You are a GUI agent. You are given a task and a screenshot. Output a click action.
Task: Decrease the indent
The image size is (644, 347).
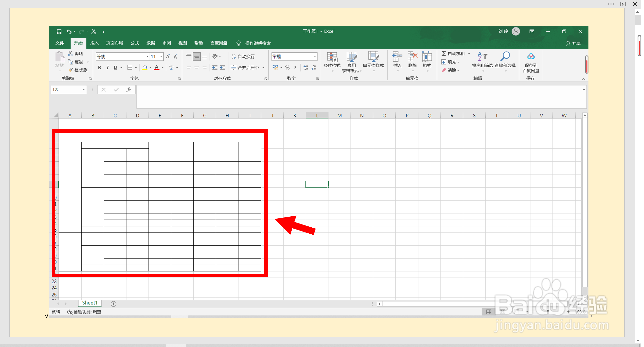215,68
